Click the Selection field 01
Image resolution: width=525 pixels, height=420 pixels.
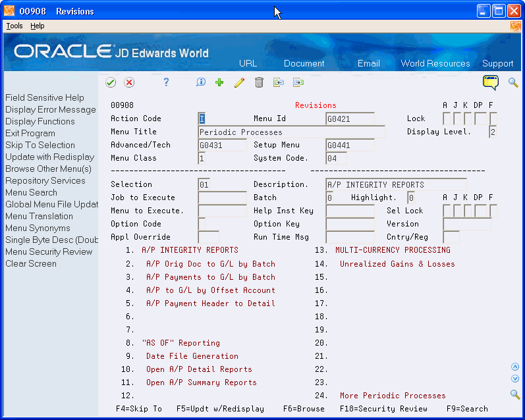(x=204, y=184)
